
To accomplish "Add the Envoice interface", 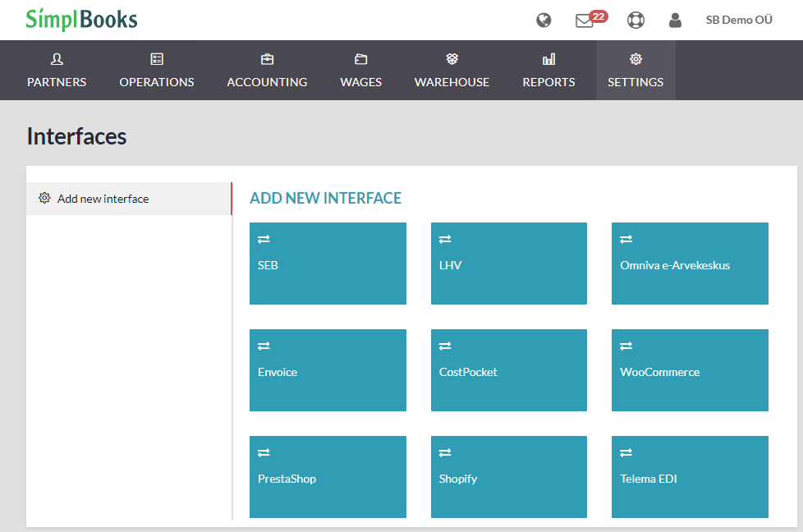I will 328,370.
